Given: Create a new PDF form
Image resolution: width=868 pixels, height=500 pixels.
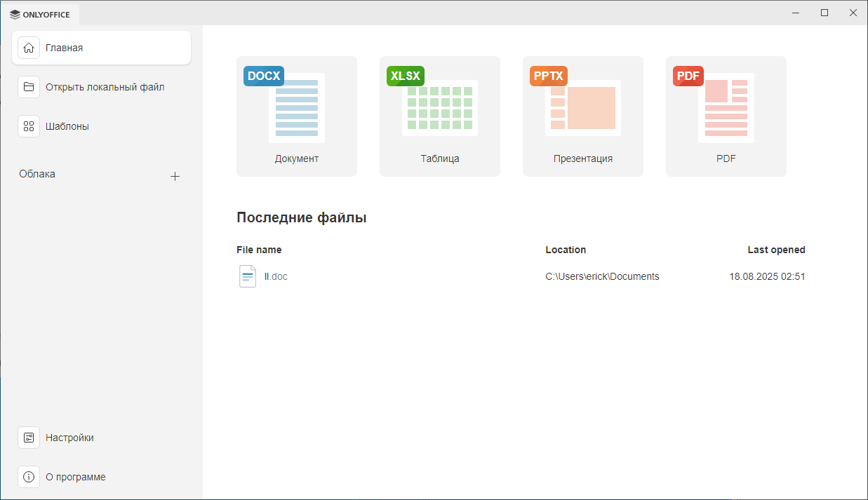Looking at the screenshot, I should tap(726, 116).
